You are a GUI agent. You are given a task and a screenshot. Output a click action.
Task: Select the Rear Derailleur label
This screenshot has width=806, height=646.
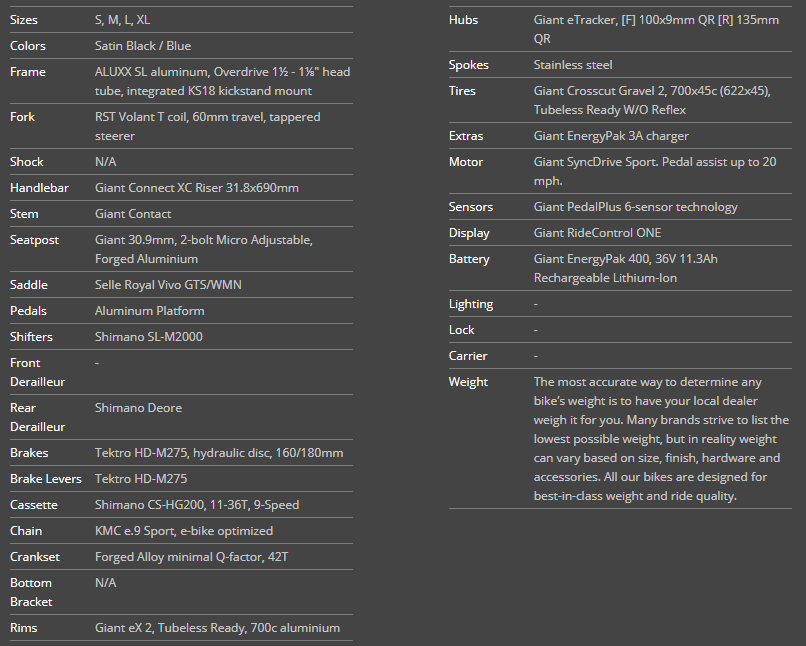point(37,417)
